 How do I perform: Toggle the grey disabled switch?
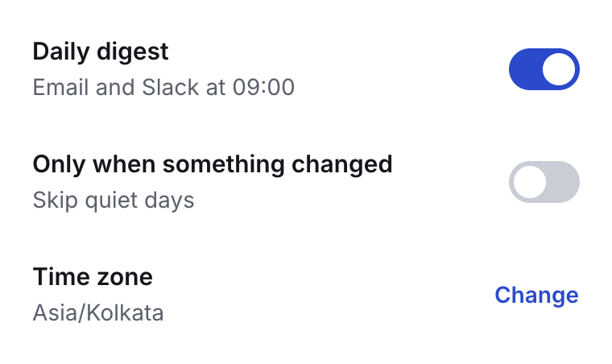(x=544, y=182)
